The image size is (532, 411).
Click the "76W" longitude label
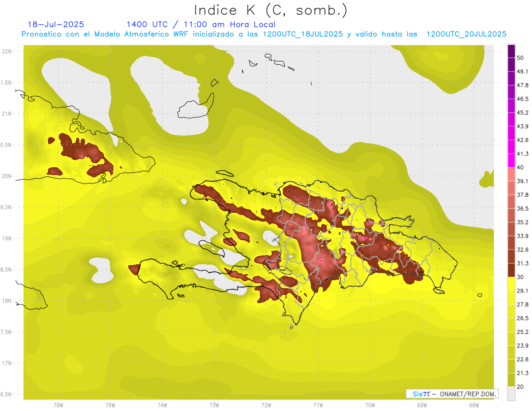[x=58, y=405]
